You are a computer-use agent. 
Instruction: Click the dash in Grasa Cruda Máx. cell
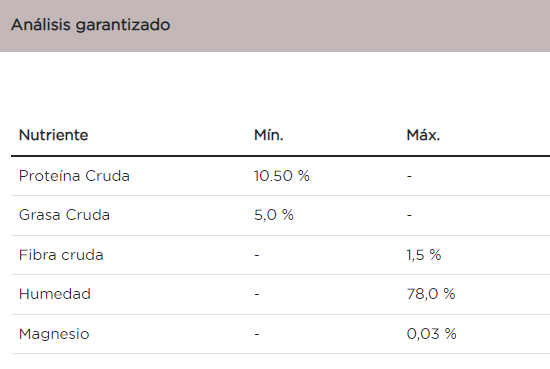click(409, 215)
